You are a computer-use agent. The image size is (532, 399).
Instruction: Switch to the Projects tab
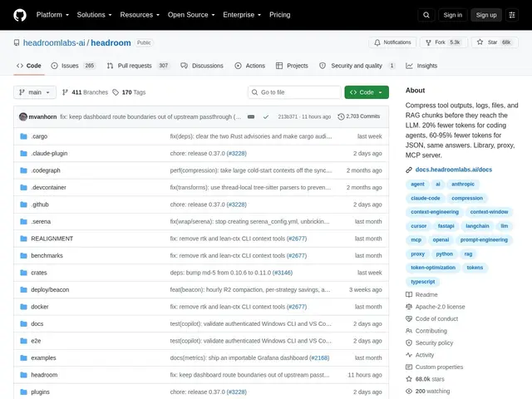[292, 66]
